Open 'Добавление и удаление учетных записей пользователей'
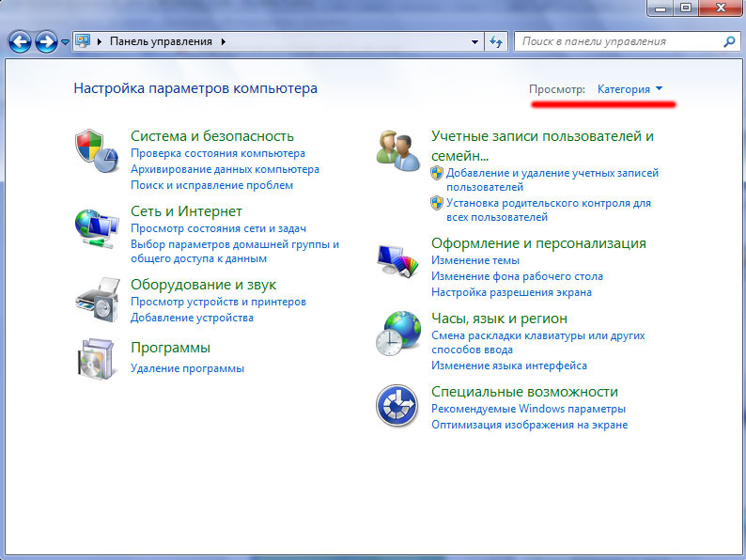 point(552,179)
